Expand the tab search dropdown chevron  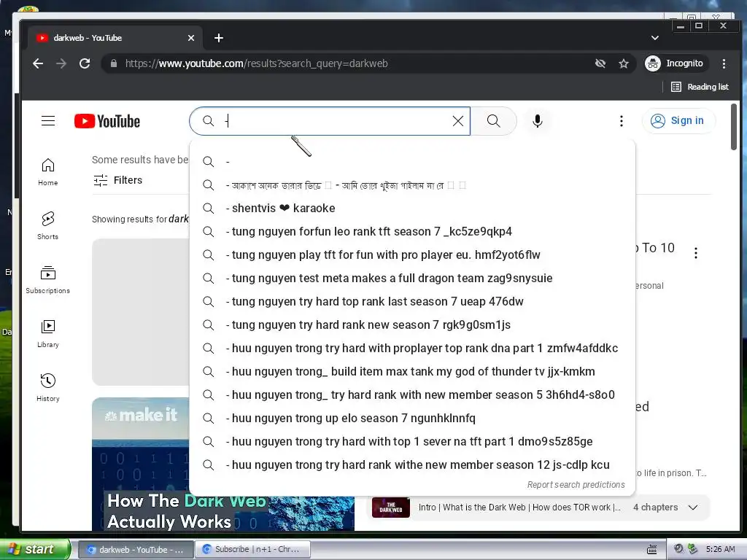[655, 38]
